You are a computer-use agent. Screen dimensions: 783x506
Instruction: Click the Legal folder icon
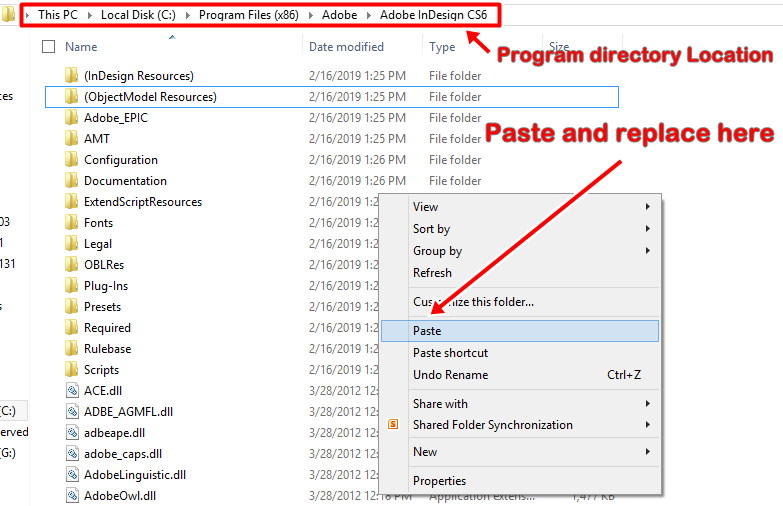[x=71, y=243]
